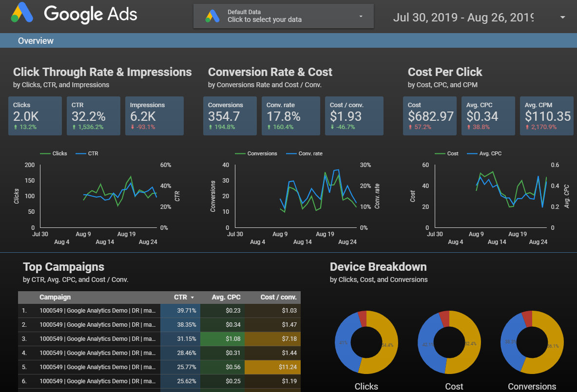
Task: Click the 38.35% CTR cell
Action: pyautogui.click(x=180, y=325)
